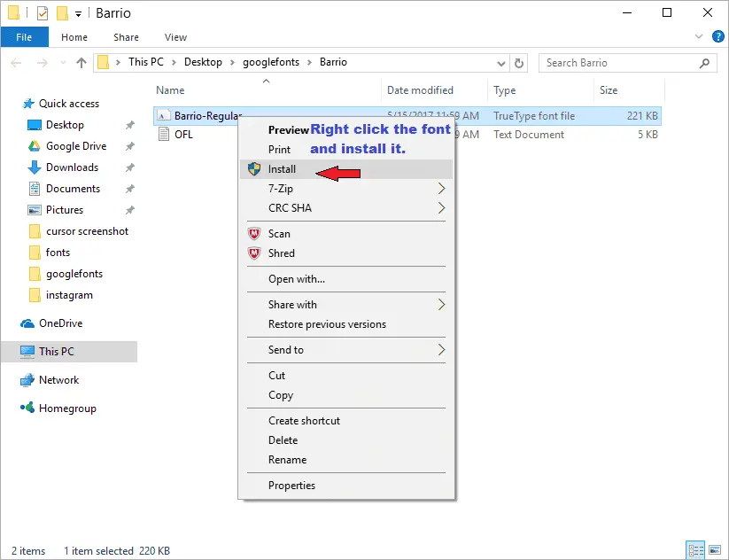Switch to Large icons view status icon
This screenshot has height=560, width=729.
(x=715, y=551)
